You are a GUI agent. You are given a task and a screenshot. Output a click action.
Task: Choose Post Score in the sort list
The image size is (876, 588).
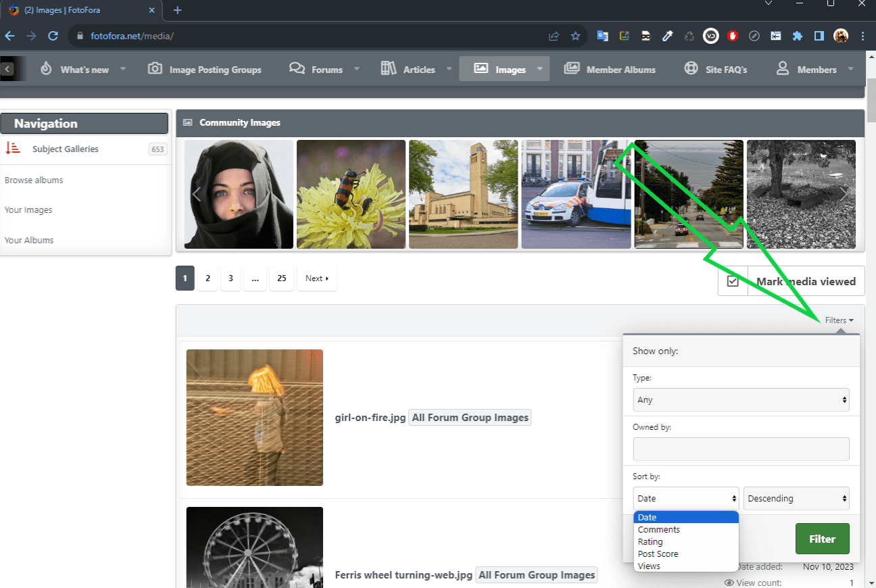tap(686, 554)
